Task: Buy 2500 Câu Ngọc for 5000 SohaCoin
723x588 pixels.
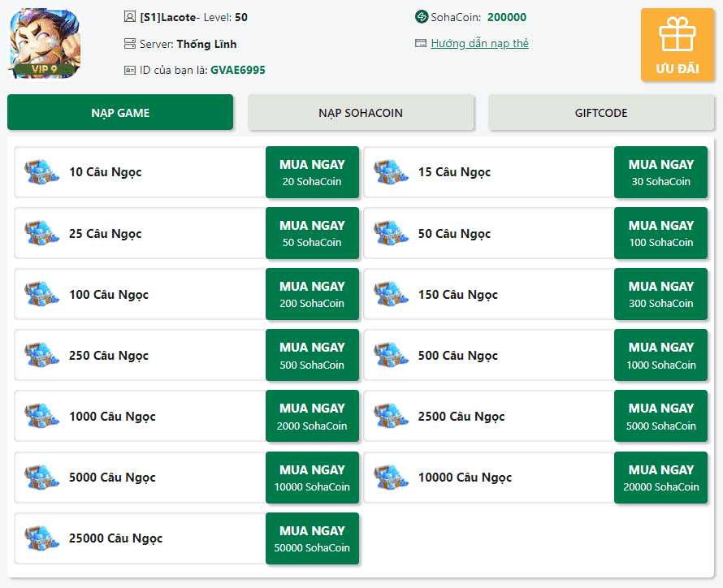Action: coord(660,416)
